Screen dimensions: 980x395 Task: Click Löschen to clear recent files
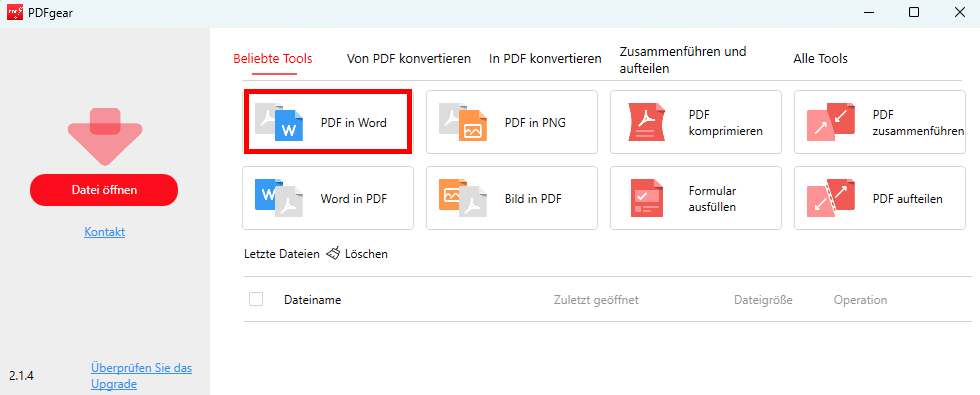pos(366,254)
